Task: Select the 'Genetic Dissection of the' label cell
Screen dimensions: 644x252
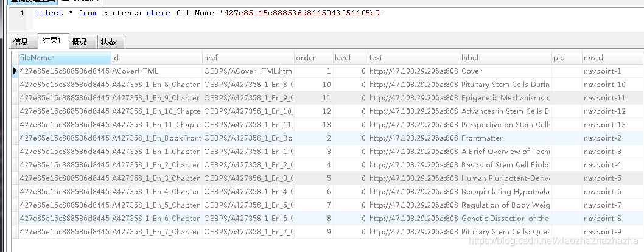Action: click(506, 219)
